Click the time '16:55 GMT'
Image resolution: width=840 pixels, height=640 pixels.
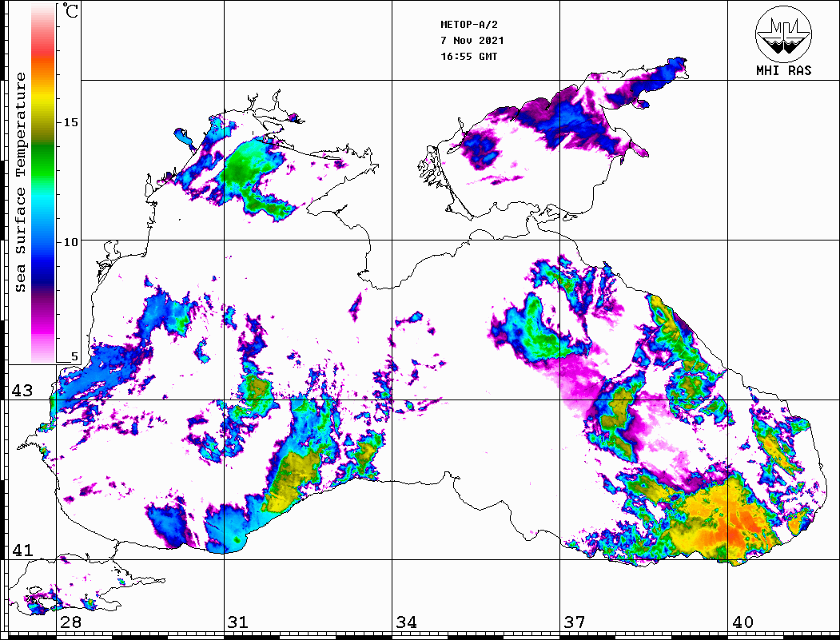click(x=468, y=56)
